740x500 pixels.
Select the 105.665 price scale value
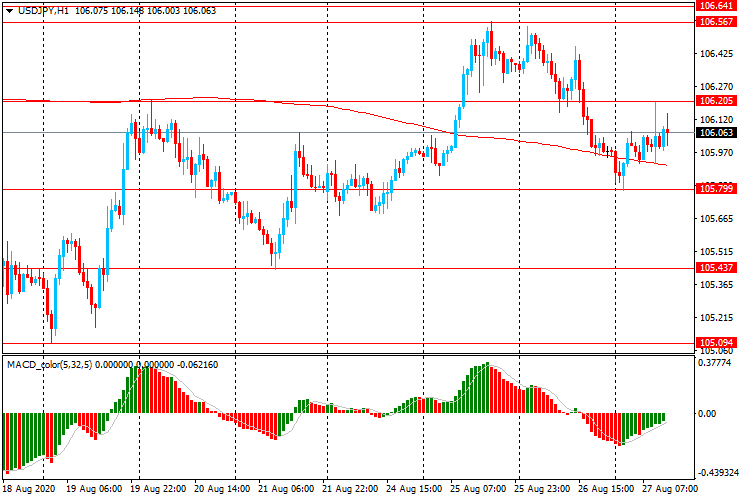point(716,219)
